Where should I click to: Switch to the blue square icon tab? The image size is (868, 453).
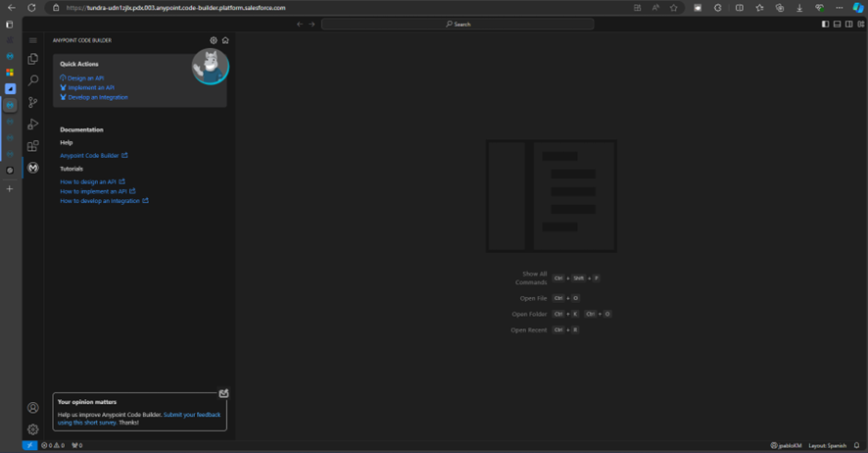point(10,88)
